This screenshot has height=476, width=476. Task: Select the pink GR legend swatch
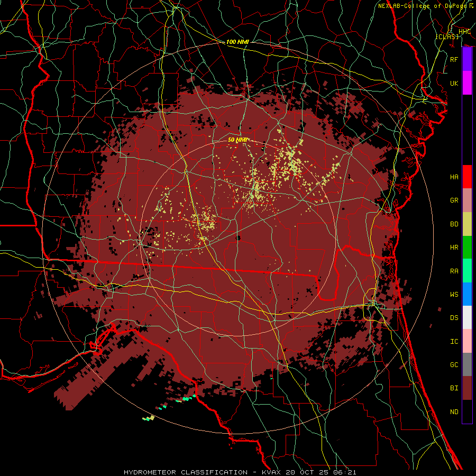click(467, 200)
